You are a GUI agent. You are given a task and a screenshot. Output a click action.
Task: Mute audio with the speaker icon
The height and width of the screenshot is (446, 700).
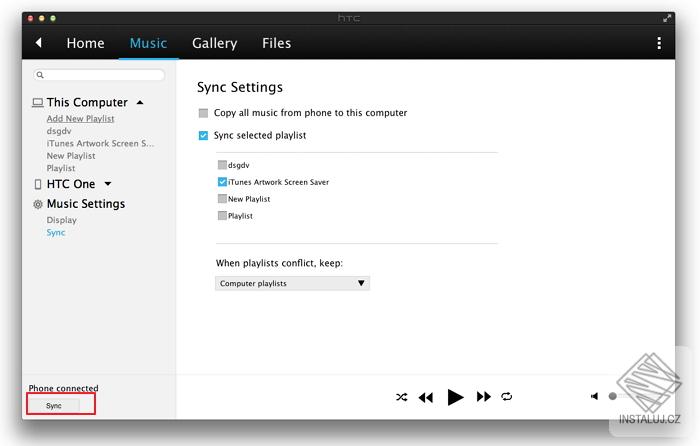tap(594, 396)
